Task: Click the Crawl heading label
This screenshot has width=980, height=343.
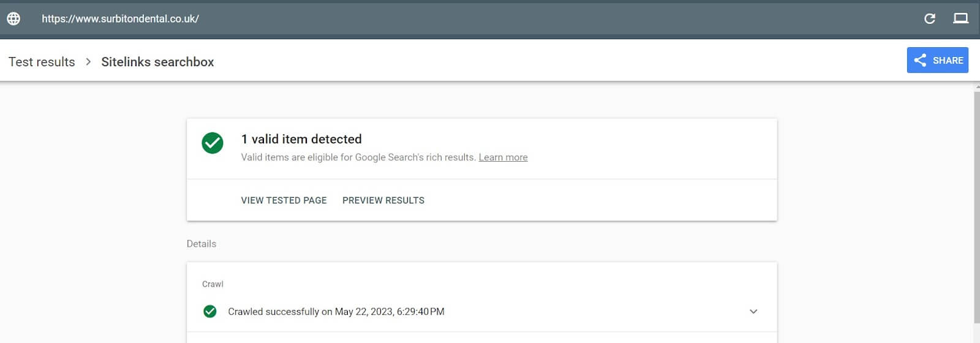Action: 213,284
